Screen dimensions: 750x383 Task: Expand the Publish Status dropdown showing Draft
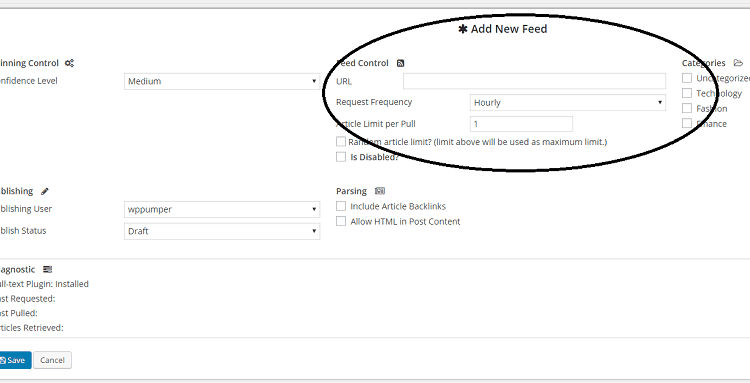point(222,231)
